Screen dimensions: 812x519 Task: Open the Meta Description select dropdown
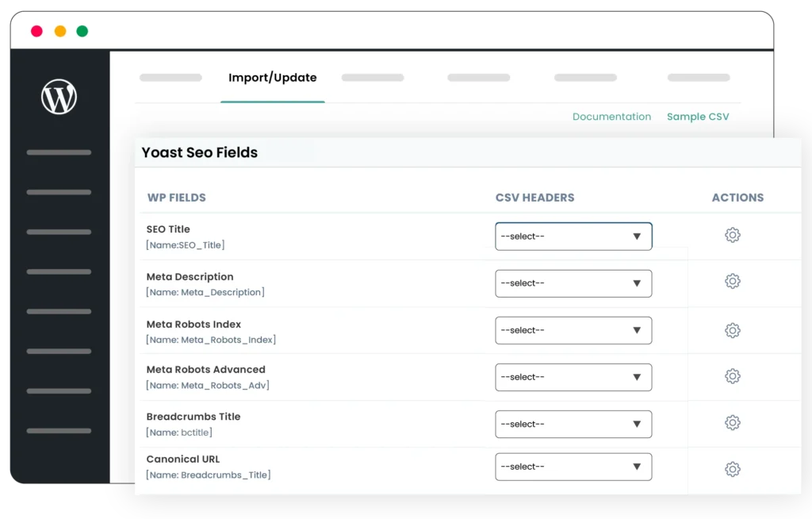click(573, 283)
